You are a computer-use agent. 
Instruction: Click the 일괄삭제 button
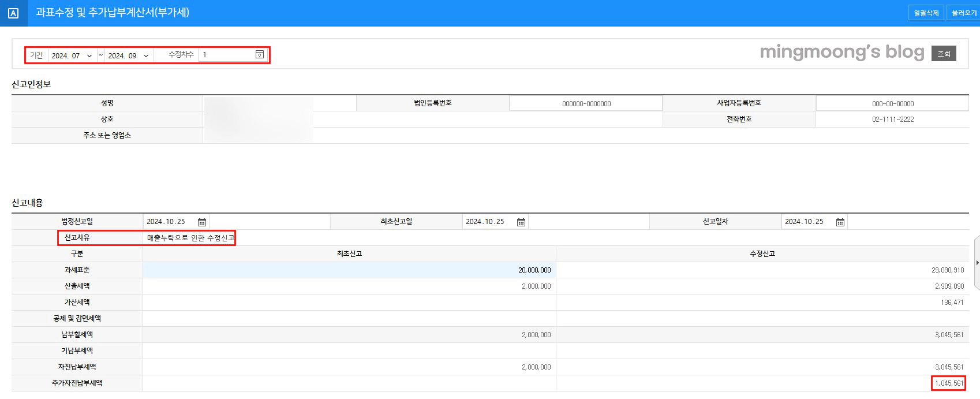click(x=926, y=13)
